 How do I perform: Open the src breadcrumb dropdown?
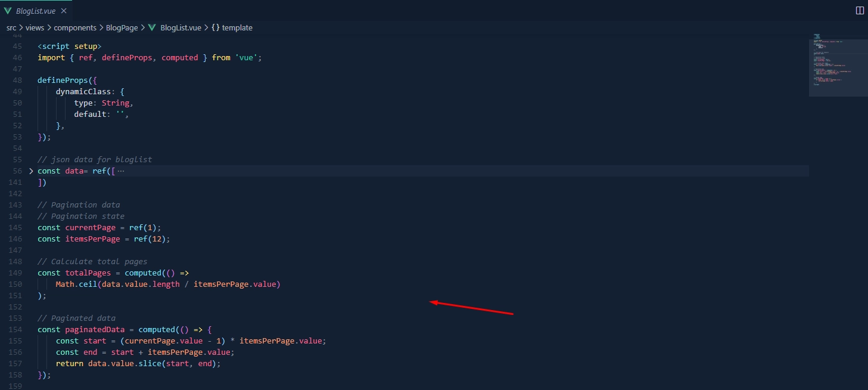pos(11,27)
